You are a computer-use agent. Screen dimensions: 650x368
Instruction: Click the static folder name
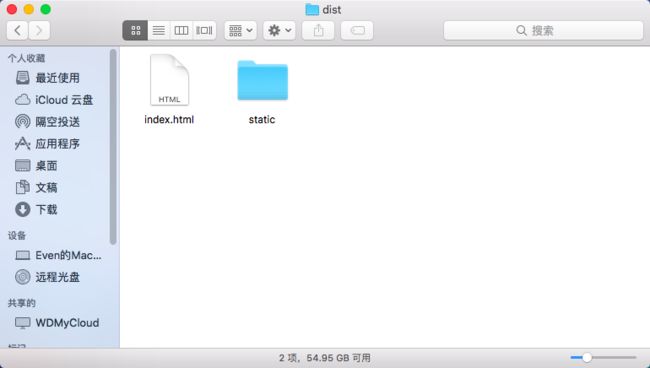(262, 120)
